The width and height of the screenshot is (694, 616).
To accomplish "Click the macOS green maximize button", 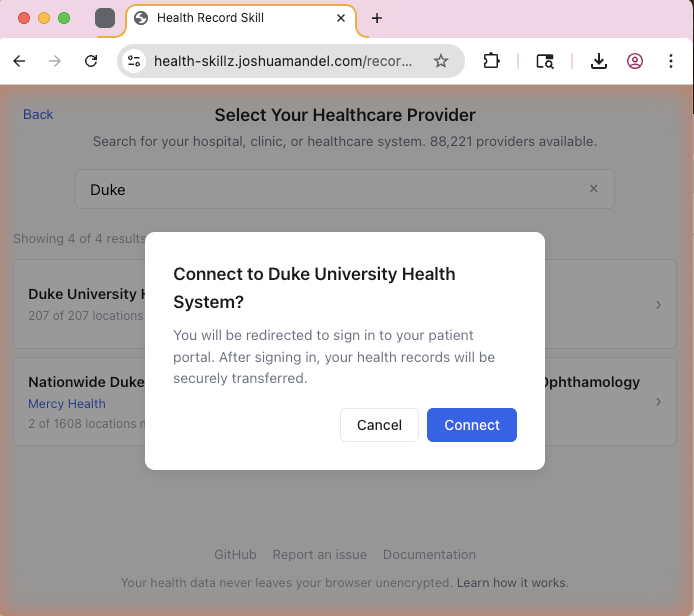I will (64, 18).
